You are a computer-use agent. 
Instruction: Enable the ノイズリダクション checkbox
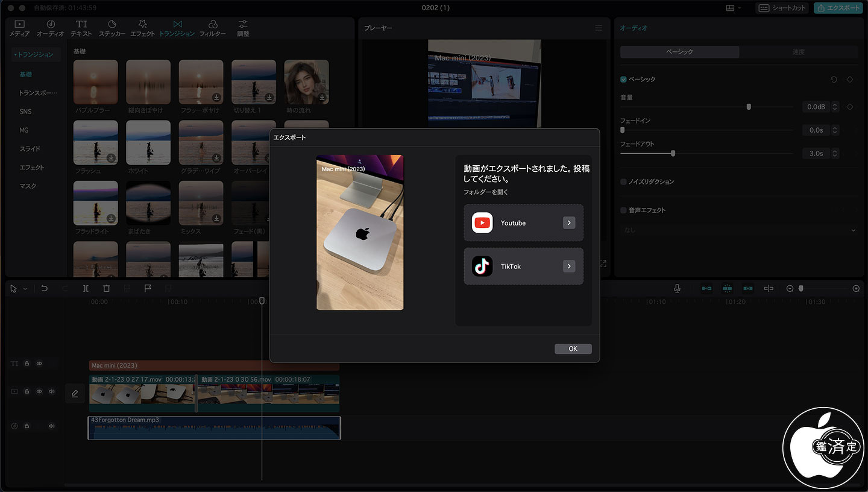click(x=623, y=181)
